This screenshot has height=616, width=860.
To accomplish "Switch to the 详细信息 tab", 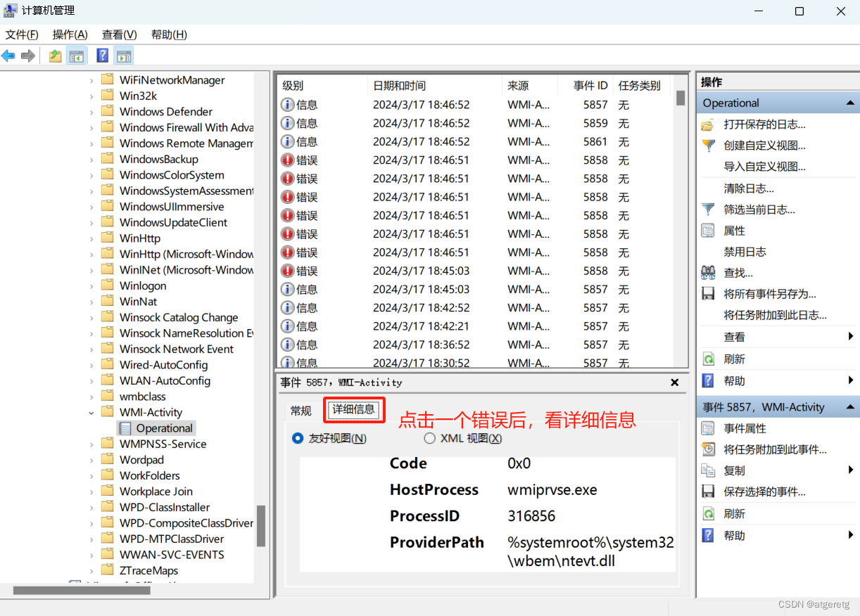I will [x=354, y=409].
